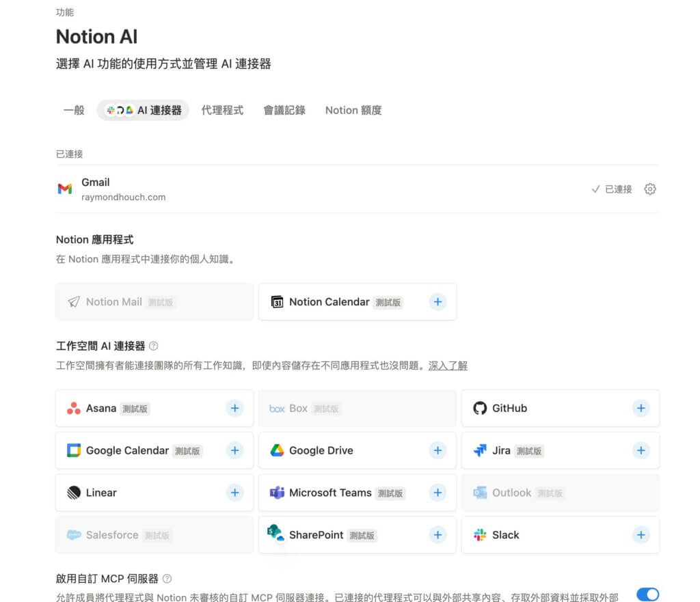The image size is (700, 602).
Task: Click the SharePoint icon
Action: 275,535
